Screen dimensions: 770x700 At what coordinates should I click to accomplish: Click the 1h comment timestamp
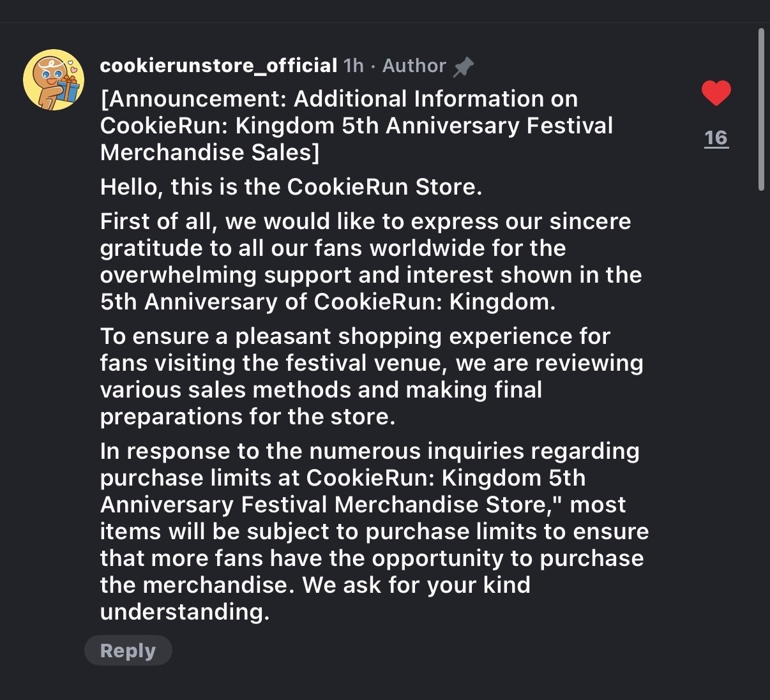[353, 66]
